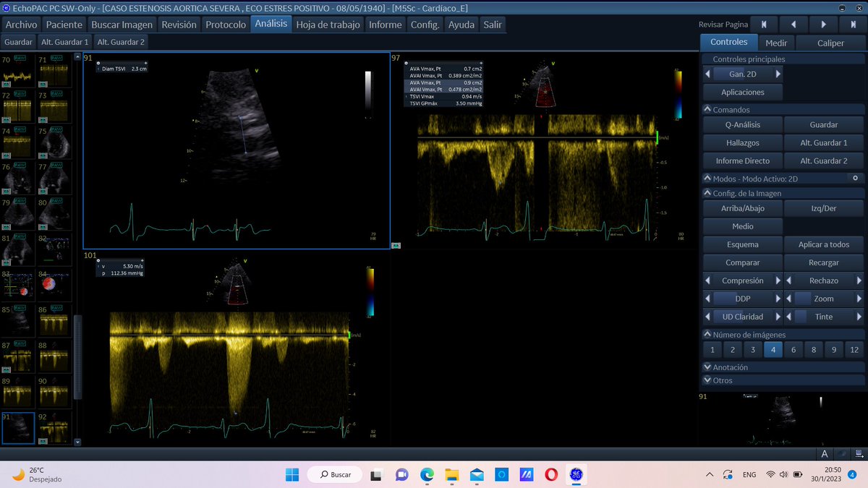
Task: Open the Archivo menu
Action: pyautogui.click(x=22, y=25)
